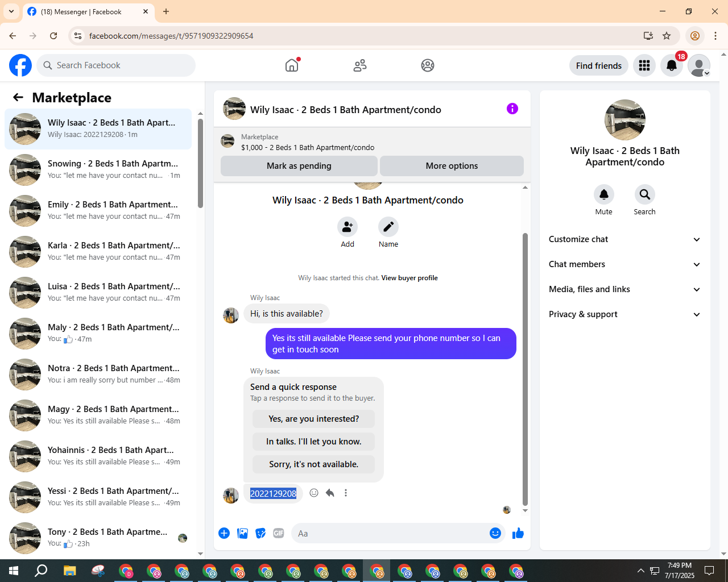Screen dimensions: 728x582
Task: View site information icon in address bar
Action: tap(78, 36)
